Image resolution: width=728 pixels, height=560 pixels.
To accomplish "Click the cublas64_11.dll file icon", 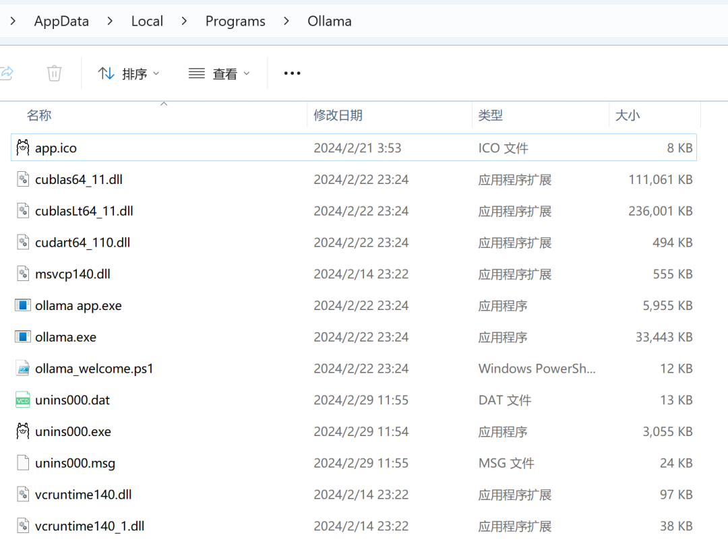I will tap(23, 179).
